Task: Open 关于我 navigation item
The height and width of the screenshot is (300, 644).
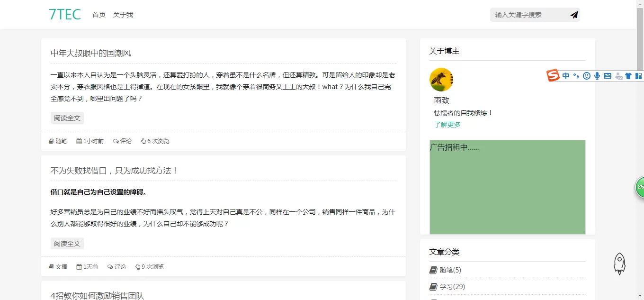Action: [123, 15]
